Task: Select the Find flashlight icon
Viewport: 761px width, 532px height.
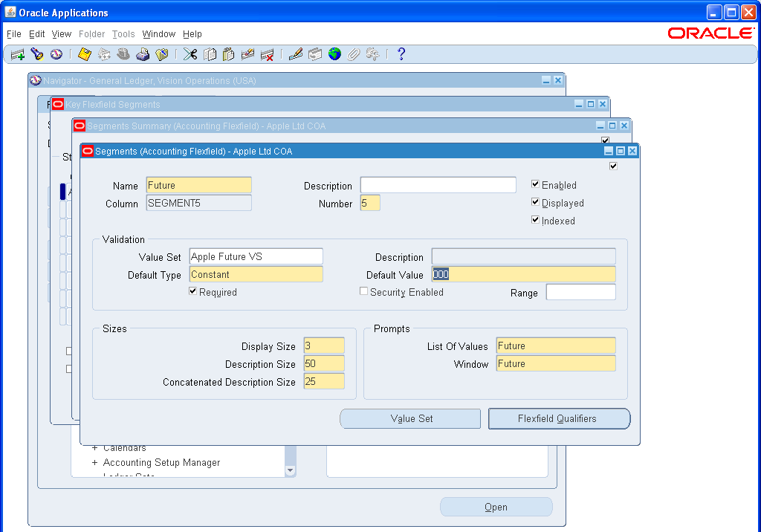Action: (x=36, y=53)
